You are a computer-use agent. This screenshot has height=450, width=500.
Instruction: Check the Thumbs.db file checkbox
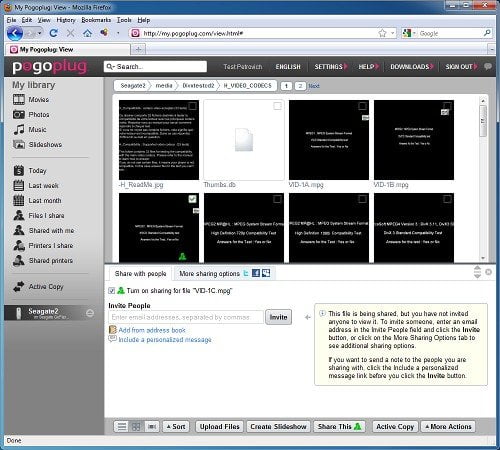pyautogui.click(x=277, y=106)
